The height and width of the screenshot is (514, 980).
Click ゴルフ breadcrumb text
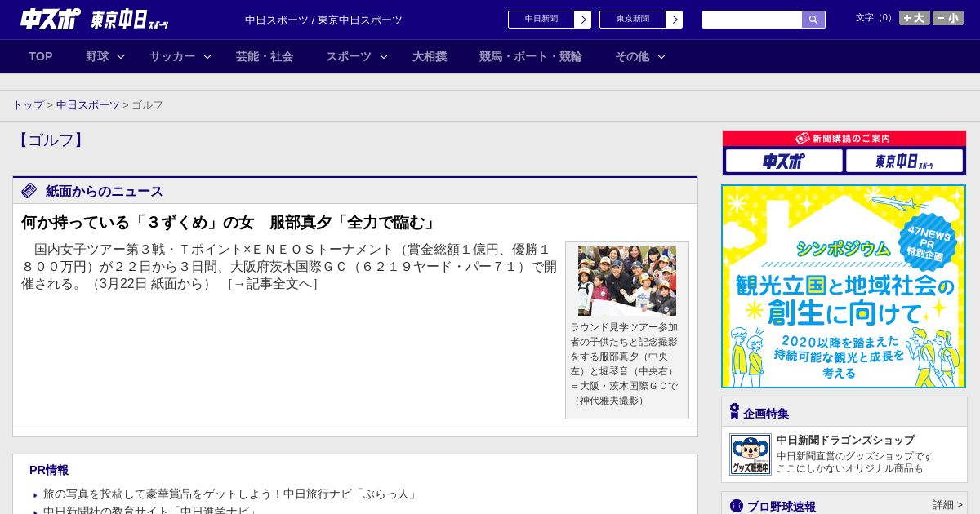[x=147, y=105]
